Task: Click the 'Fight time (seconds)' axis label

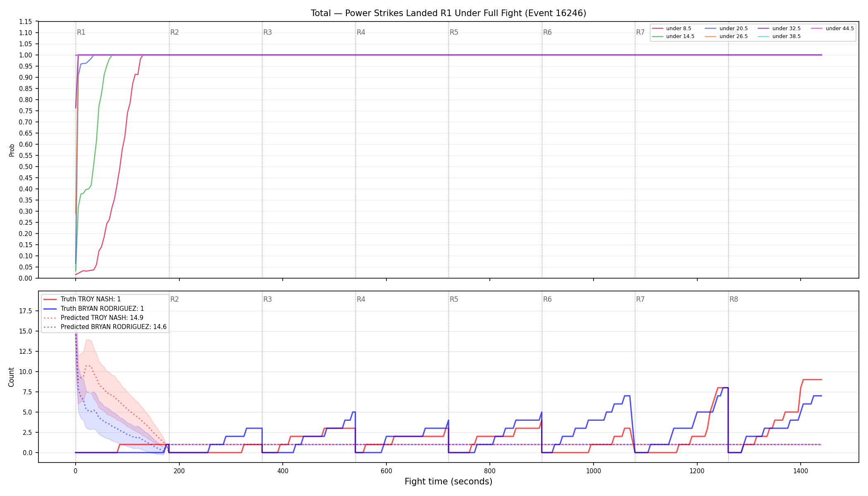Action: click(x=448, y=482)
